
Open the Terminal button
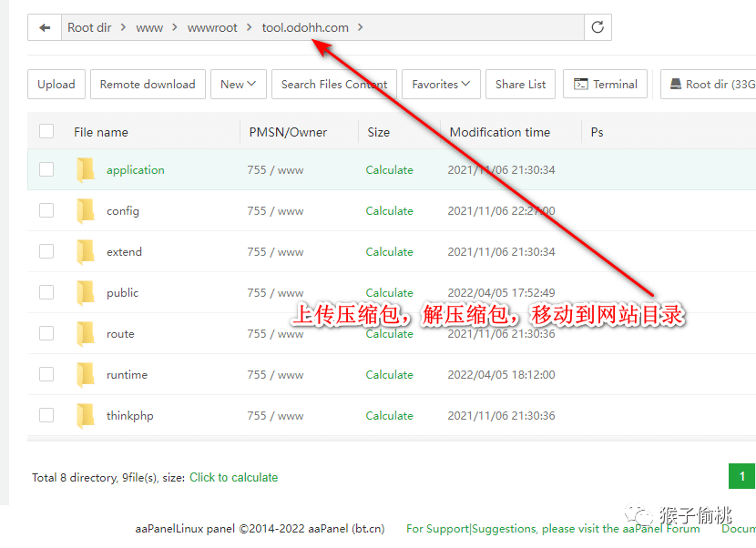(605, 85)
